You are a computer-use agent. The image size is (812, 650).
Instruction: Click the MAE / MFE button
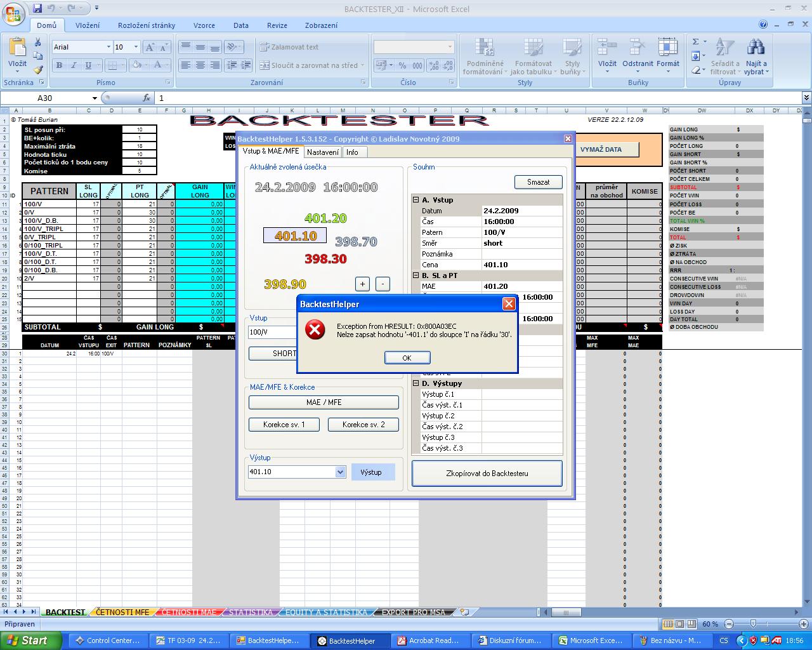(x=324, y=402)
